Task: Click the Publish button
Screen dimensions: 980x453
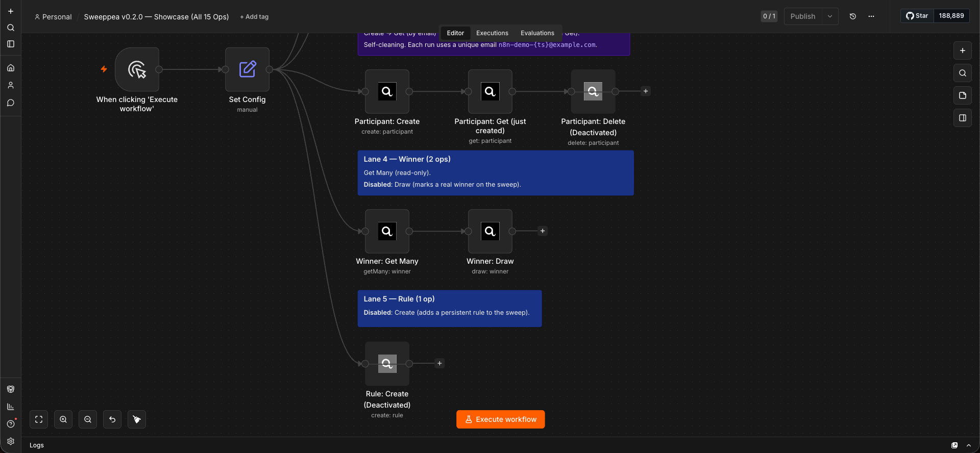Action: 803,16
